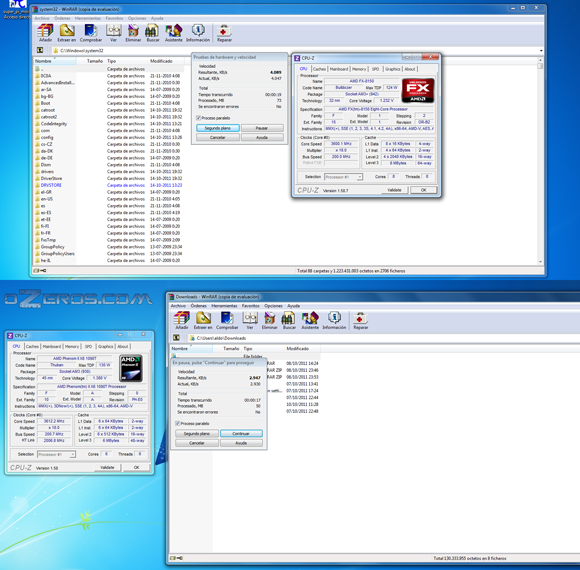Click Comprobar icon in top WinRAR toolbar

point(91,33)
